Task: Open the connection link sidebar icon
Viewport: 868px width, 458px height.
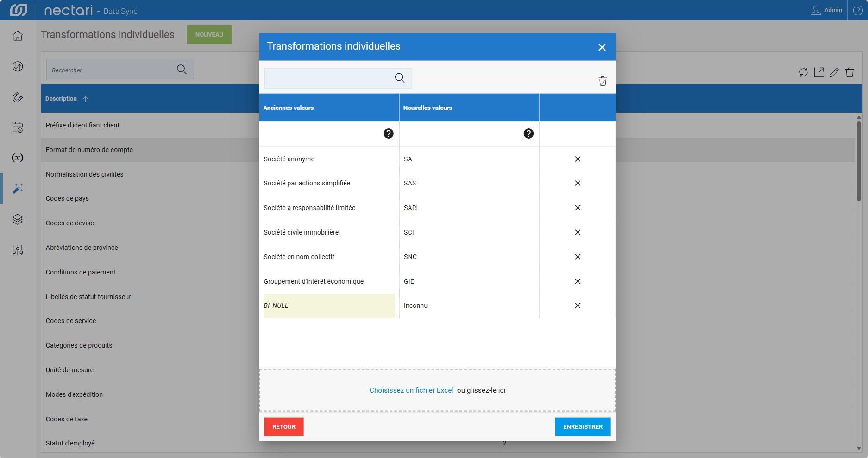Action: pos(18,97)
